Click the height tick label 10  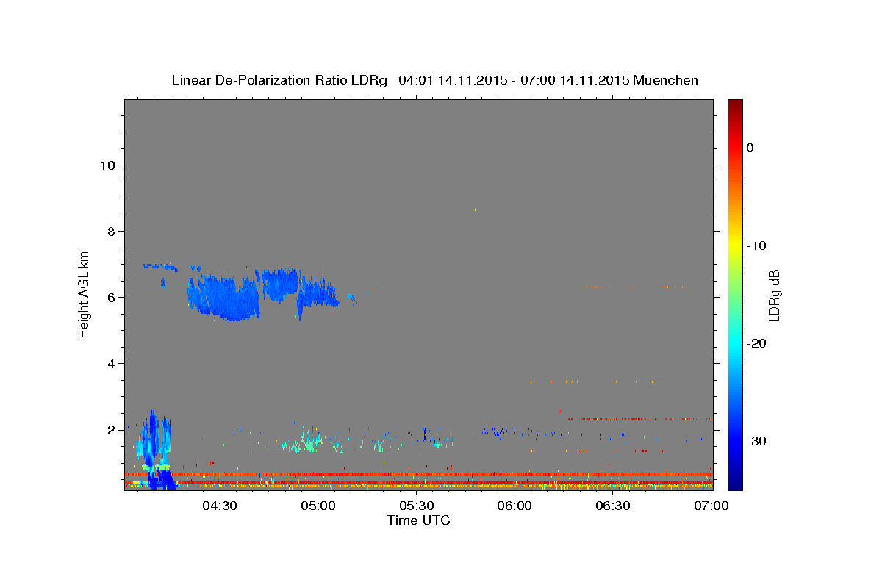pyautogui.click(x=107, y=165)
